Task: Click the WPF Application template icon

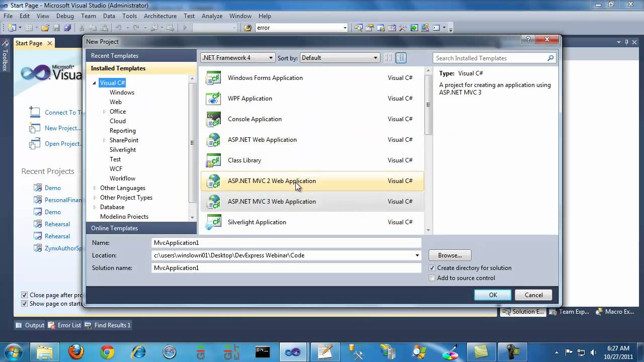Action: point(213,99)
